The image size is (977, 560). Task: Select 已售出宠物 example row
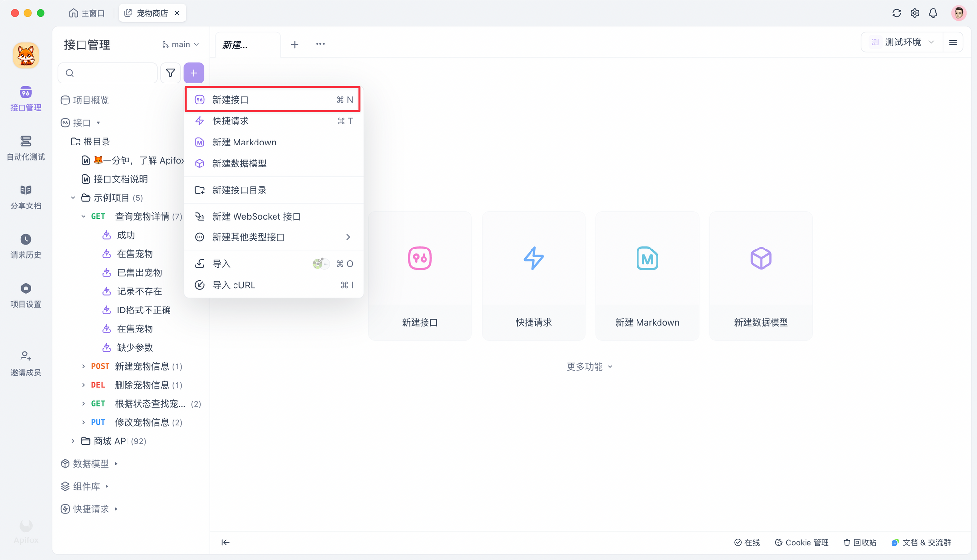point(132,272)
